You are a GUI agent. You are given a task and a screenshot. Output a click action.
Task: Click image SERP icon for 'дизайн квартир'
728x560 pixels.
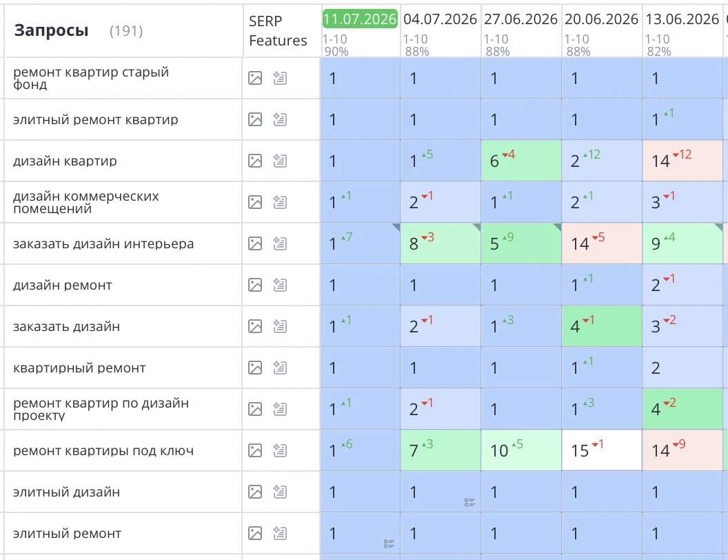pyautogui.click(x=255, y=161)
